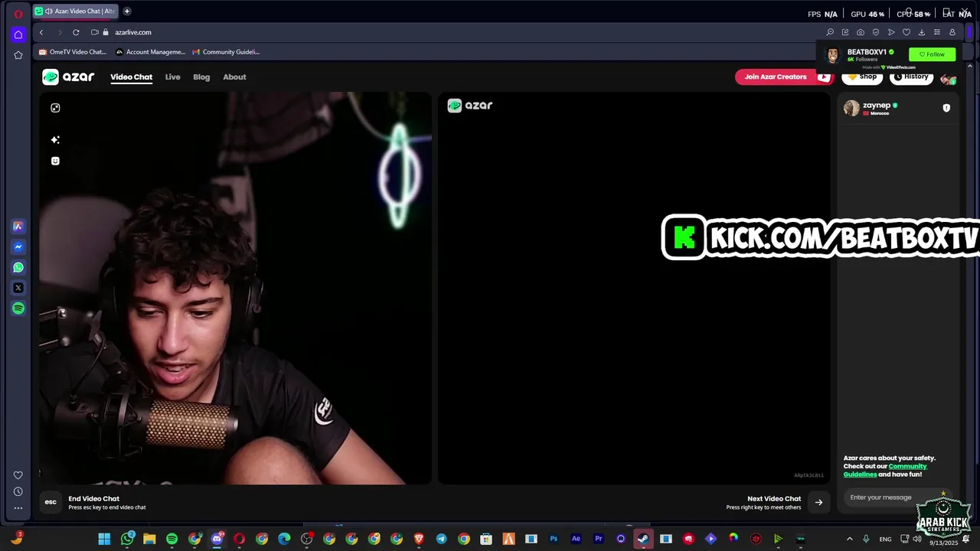This screenshot has height=551, width=980.
Task: Open the sidebar heart favorites icon
Action: 18,475
